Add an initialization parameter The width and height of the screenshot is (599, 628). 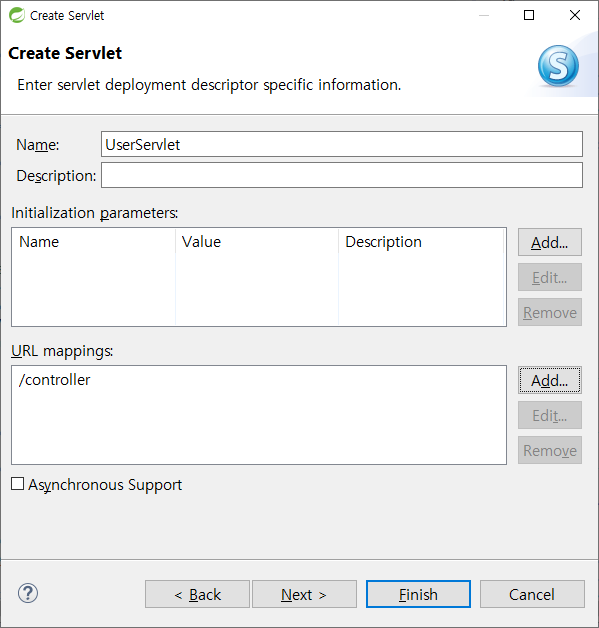click(550, 242)
